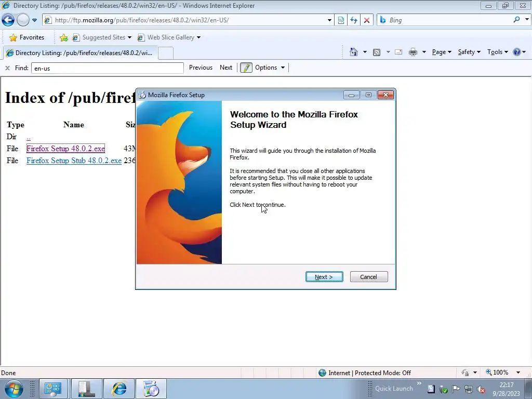Select the Directory Listing tab
Image resolution: width=532 pixels, height=399 pixels.
pos(81,53)
